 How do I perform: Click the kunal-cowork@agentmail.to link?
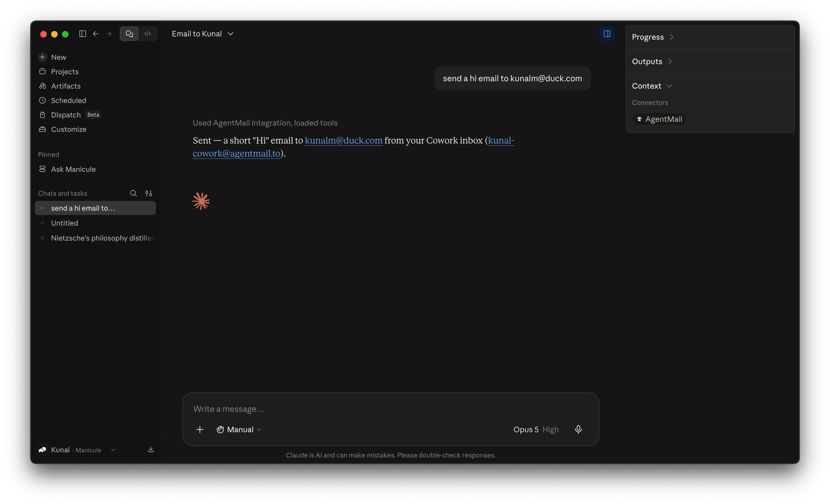pos(237,154)
